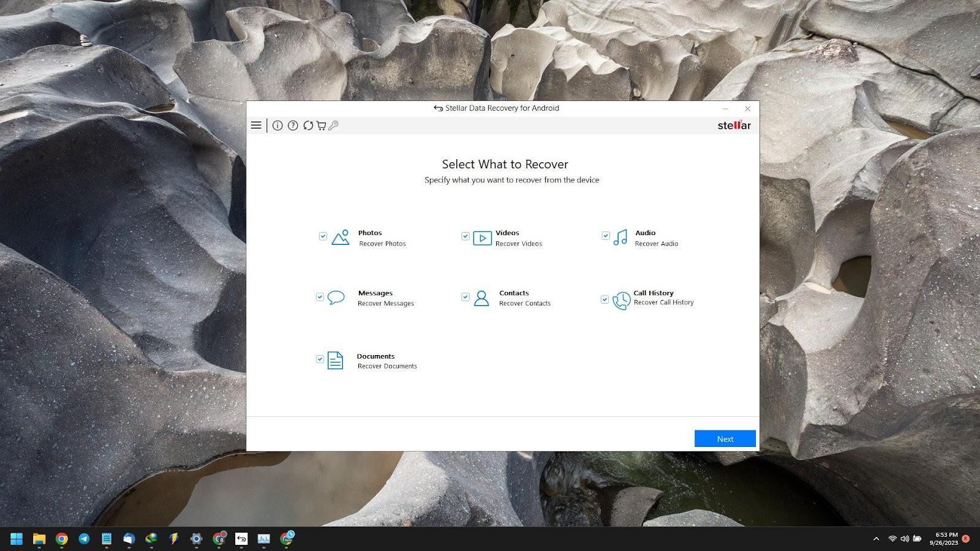The image size is (980, 551).
Task: Deselect the Messages checkbox
Action: click(x=320, y=297)
